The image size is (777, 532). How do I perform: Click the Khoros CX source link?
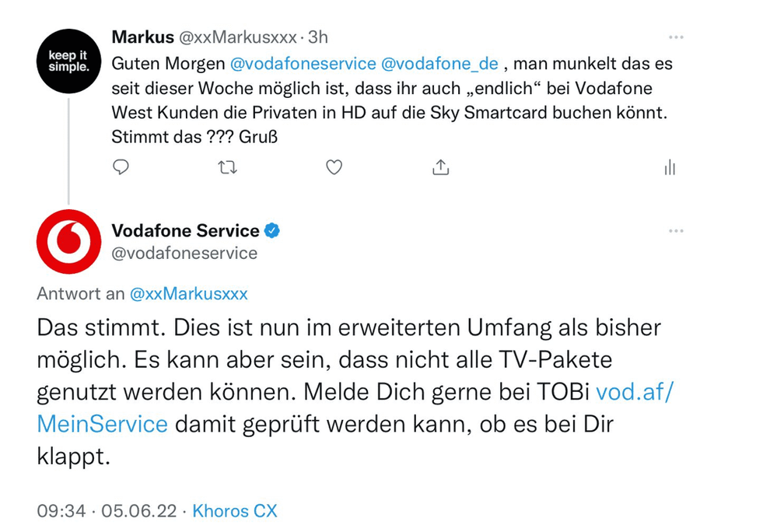(235, 511)
